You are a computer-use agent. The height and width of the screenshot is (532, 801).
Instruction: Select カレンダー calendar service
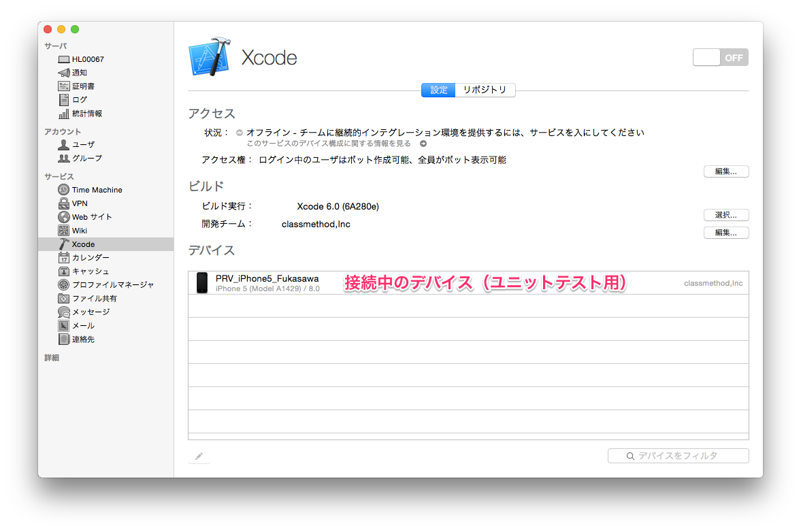point(90,258)
